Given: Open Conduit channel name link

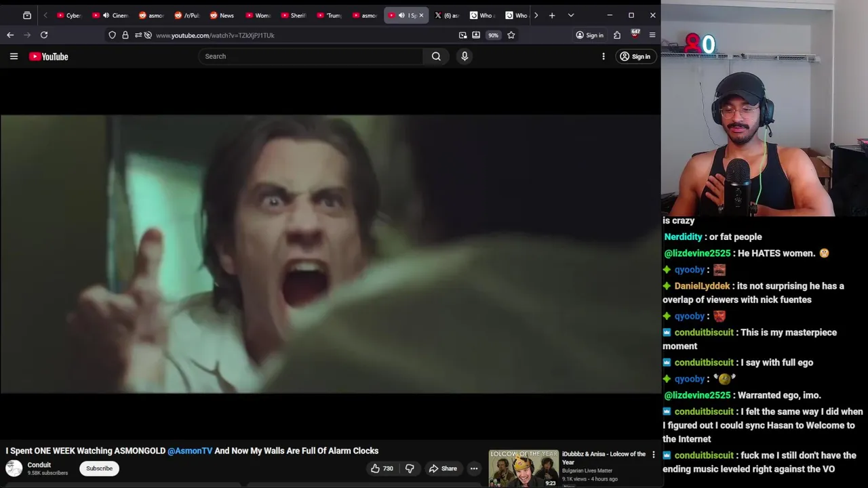Looking at the screenshot, I should tap(39, 465).
